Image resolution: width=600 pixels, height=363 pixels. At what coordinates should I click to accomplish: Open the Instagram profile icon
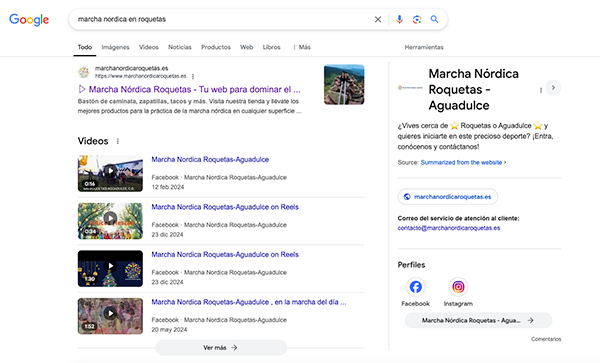point(458,287)
